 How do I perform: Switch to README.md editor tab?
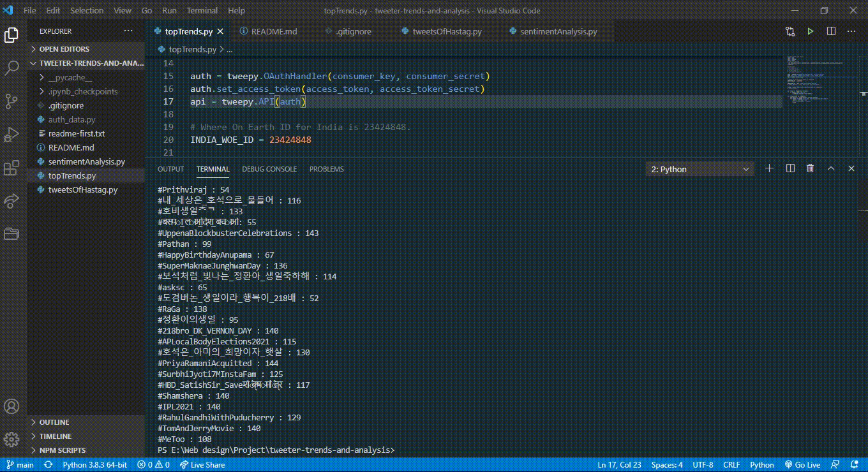click(274, 31)
